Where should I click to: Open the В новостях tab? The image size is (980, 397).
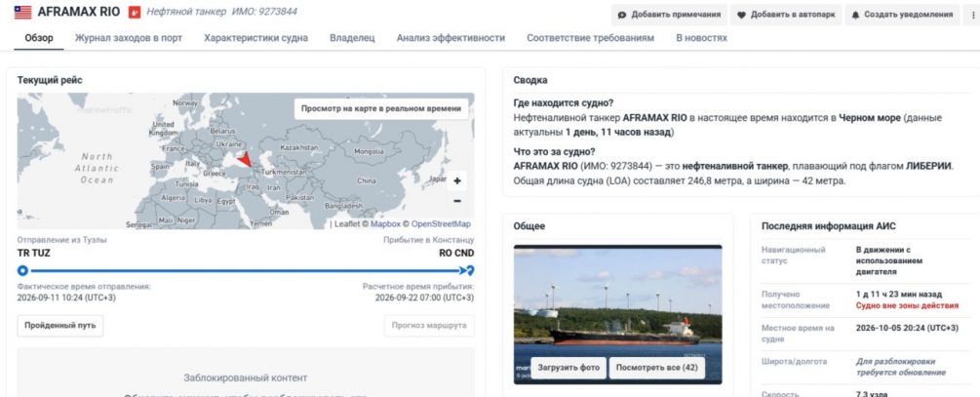[701, 37]
